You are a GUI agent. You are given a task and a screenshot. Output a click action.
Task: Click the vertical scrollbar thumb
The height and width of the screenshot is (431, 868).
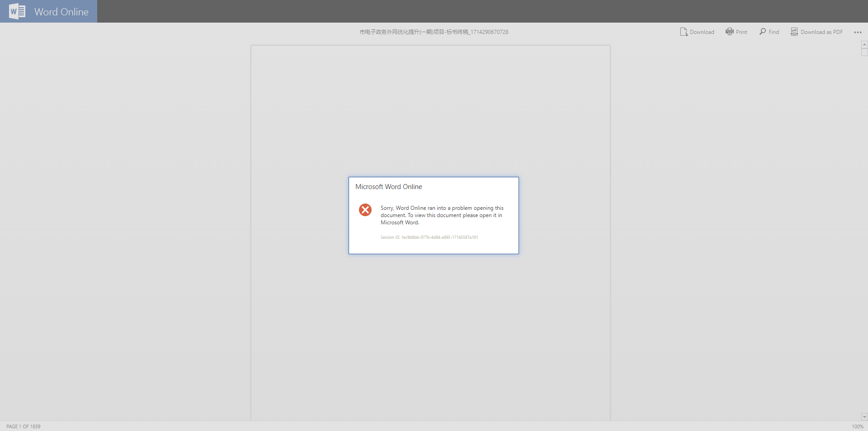coord(864,52)
